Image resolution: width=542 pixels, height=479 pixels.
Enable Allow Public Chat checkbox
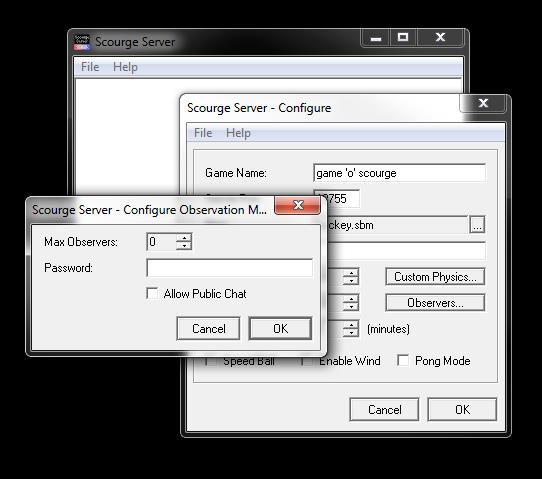point(152,293)
